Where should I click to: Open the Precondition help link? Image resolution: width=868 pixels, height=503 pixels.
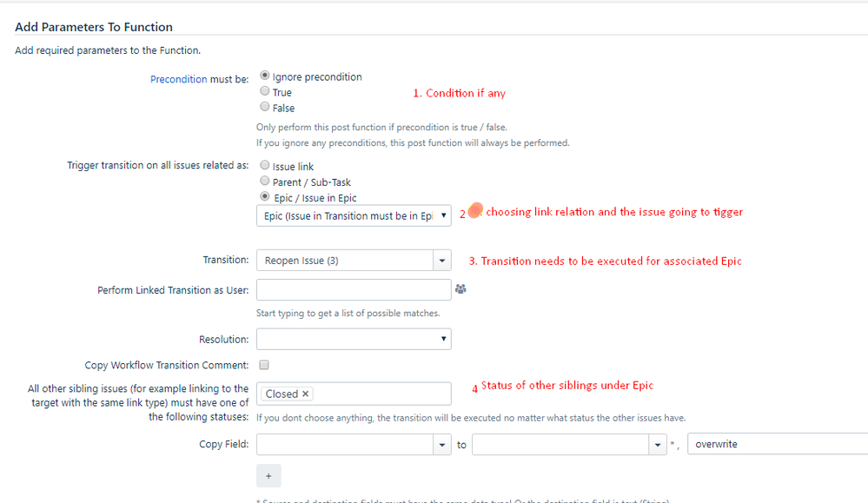coord(179,79)
